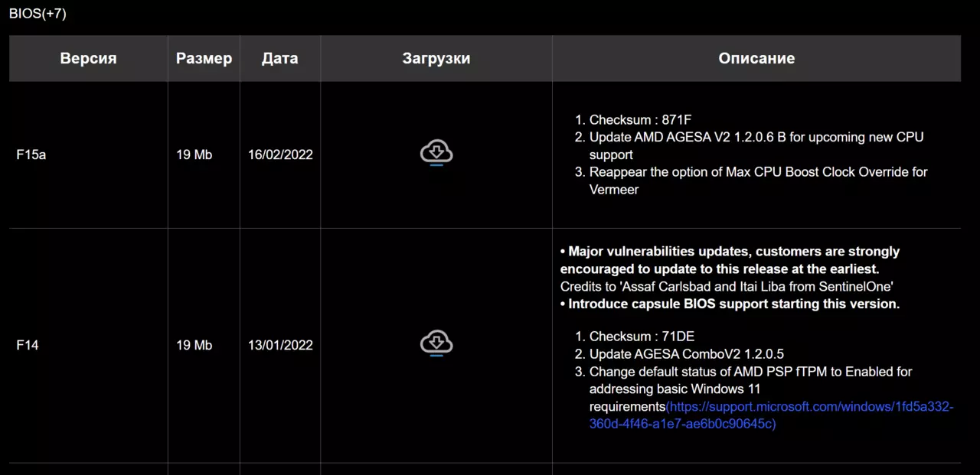Click the 16/02/2022 date cell
The image size is (980, 475).
coord(280,155)
